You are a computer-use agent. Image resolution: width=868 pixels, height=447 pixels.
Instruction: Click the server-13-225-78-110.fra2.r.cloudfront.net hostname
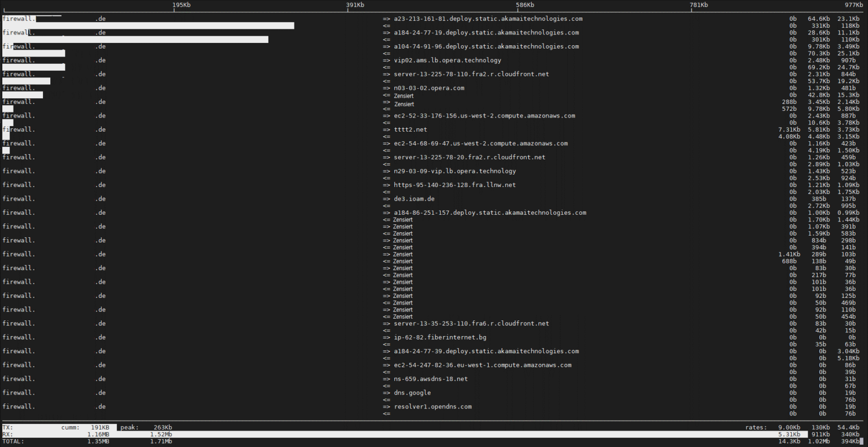(469, 73)
